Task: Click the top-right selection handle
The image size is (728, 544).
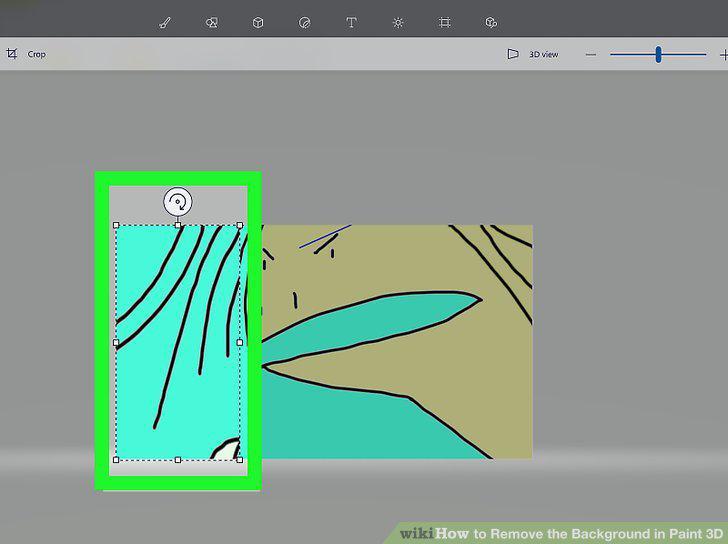Action: (240, 225)
